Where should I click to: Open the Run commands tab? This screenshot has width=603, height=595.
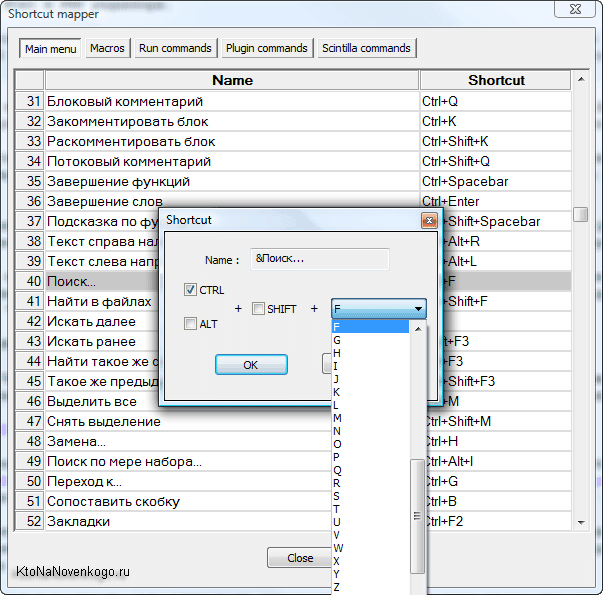click(175, 48)
